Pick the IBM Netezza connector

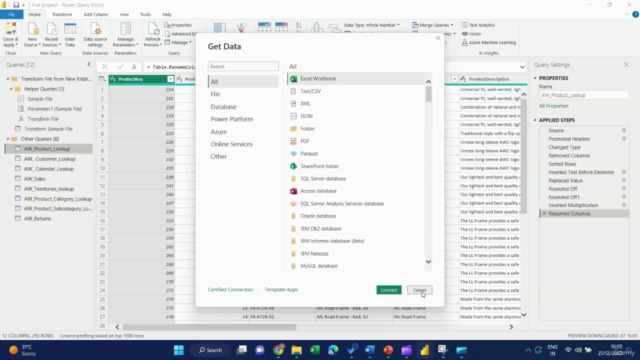point(314,253)
